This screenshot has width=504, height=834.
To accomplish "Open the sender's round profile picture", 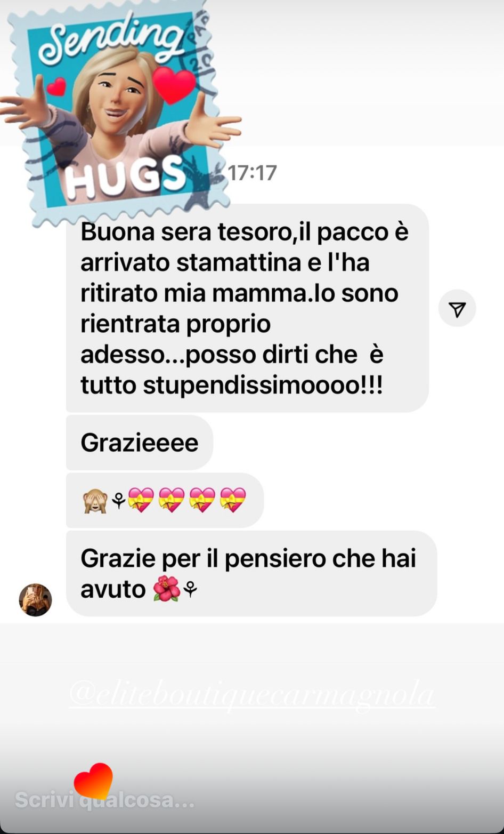I will [35, 600].
